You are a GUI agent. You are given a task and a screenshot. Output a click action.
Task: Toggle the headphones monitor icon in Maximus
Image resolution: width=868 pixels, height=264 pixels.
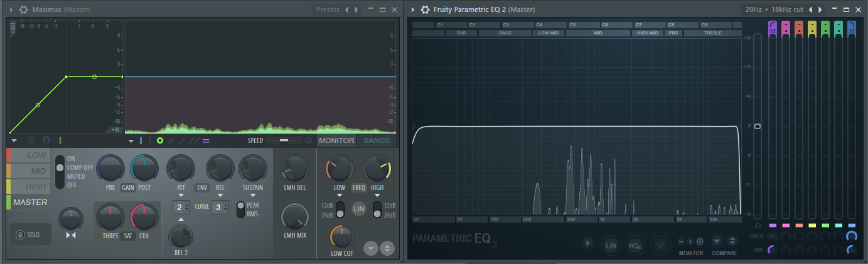[45, 140]
